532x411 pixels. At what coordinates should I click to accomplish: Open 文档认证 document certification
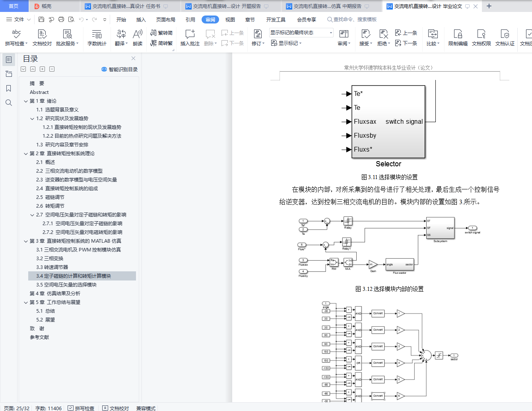pos(505,38)
